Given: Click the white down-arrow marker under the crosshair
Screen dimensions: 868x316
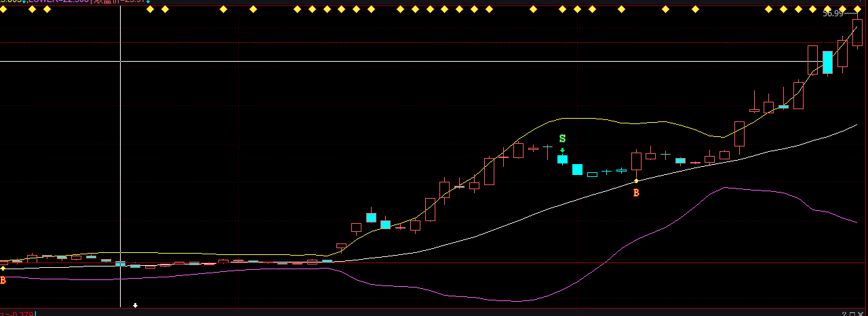Looking at the screenshot, I should point(135,306).
